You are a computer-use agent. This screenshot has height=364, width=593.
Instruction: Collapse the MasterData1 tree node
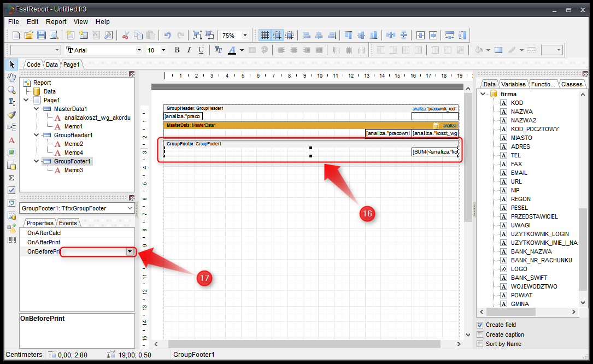tap(36, 109)
